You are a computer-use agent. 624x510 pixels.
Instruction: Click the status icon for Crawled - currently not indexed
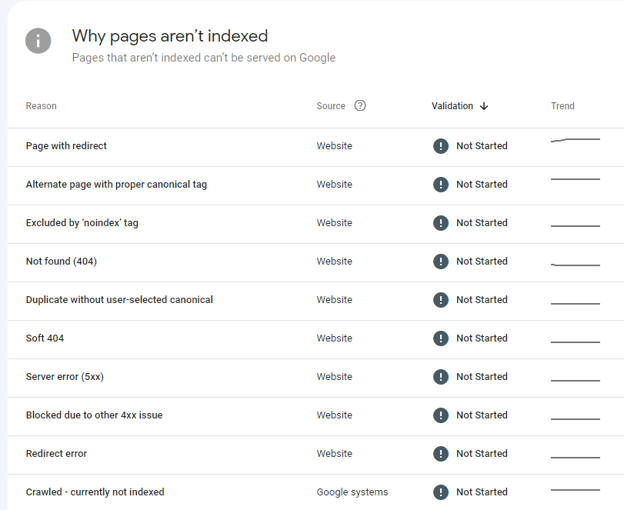coord(440,492)
